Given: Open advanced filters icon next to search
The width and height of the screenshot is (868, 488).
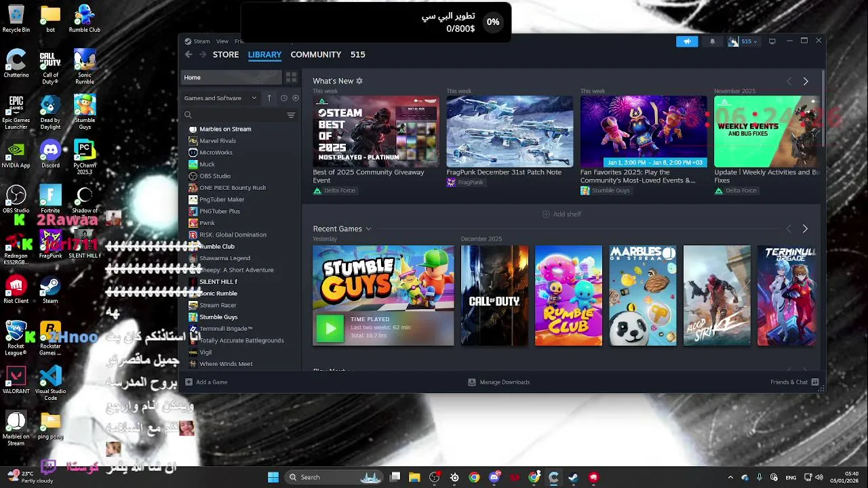Looking at the screenshot, I should pos(291,115).
